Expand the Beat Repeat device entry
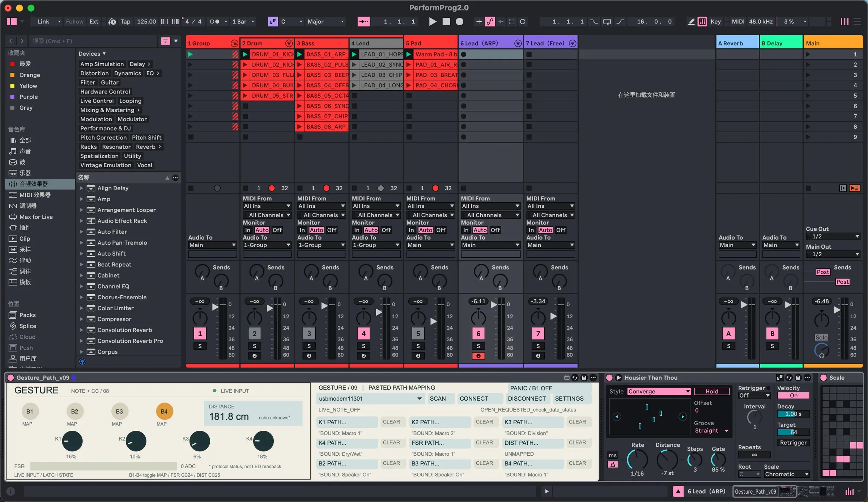868x502 pixels. pyautogui.click(x=81, y=265)
